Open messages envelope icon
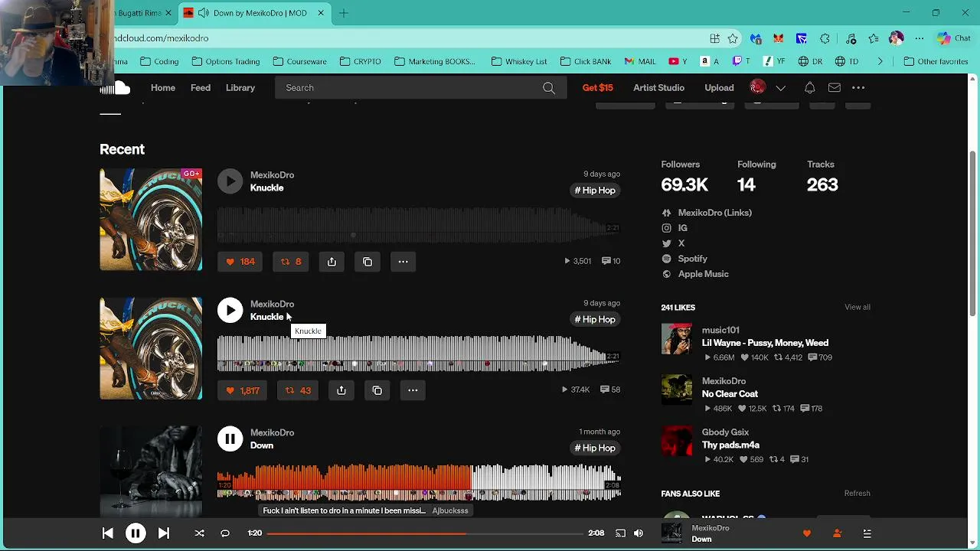Viewport: 980px width, 551px height. [835, 88]
